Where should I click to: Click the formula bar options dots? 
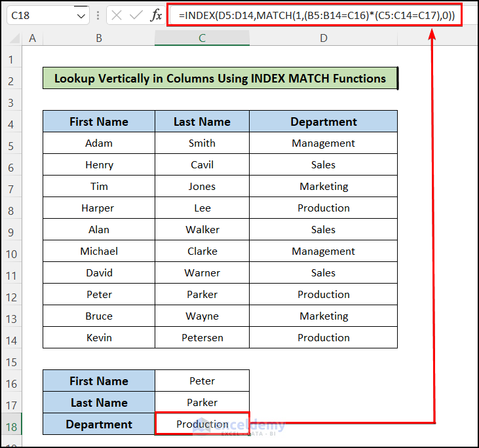tap(98, 16)
